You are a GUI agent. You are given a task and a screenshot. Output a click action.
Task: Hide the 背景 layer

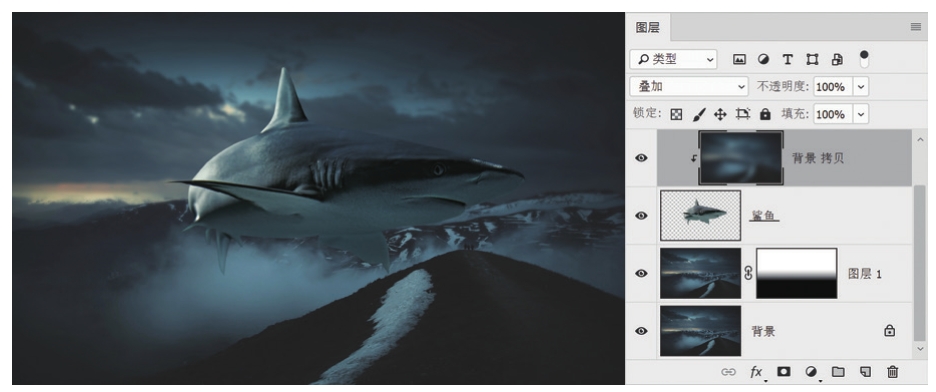tap(641, 331)
